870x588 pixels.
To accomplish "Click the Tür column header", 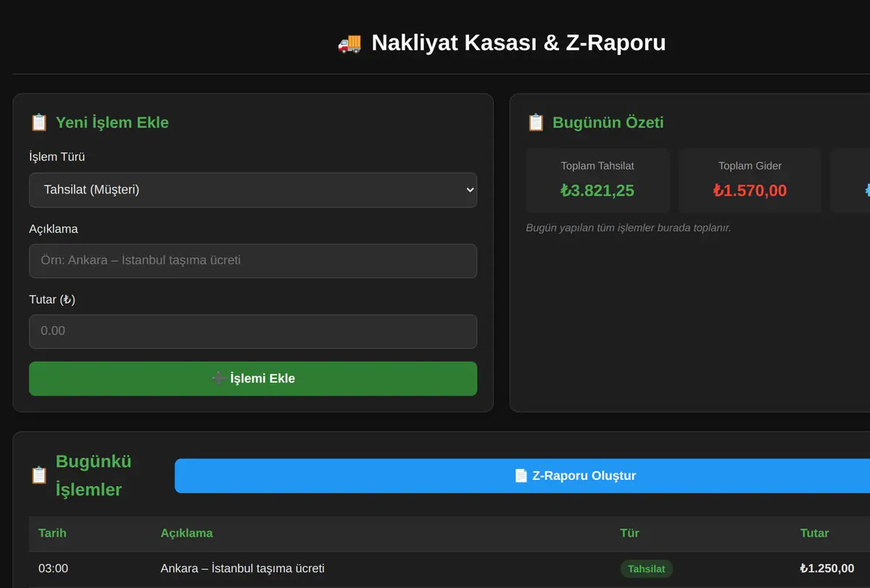I will pyautogui.click(x=630, y=533).
